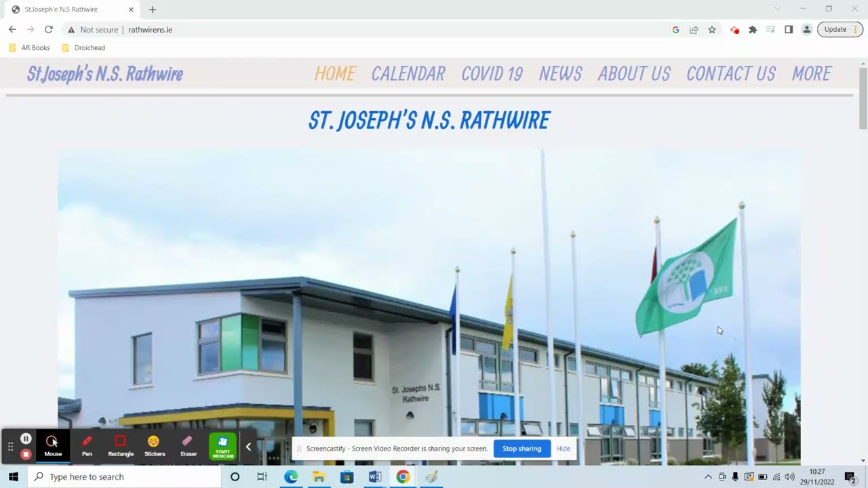
Task: Click the scrollbar down arrow
Action: coord(863,461)
